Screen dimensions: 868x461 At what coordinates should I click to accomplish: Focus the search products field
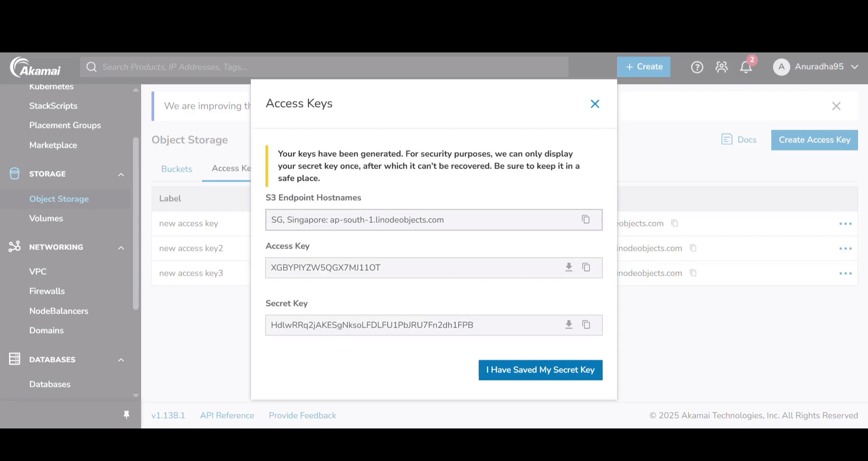point(324,67)
